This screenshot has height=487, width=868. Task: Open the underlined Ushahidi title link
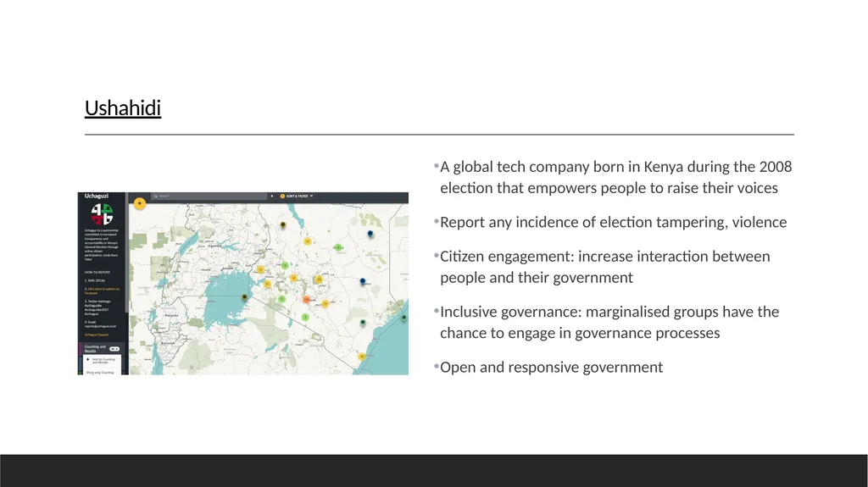(123, 108)
